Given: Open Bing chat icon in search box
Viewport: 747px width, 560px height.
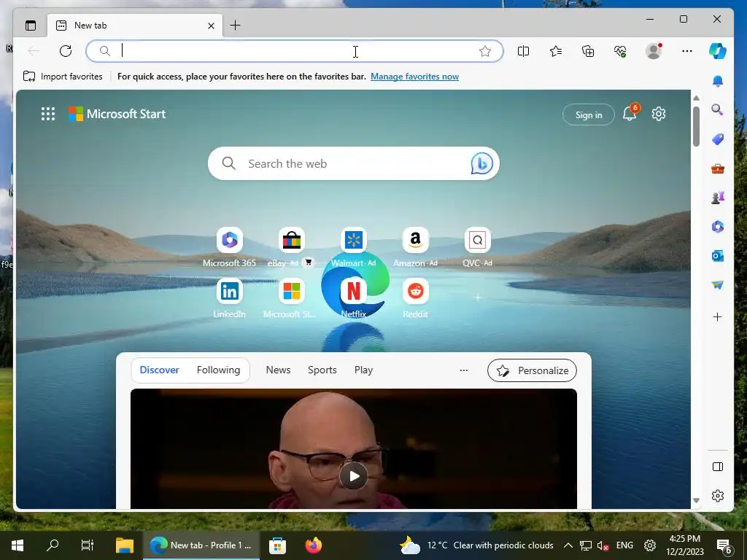Looking at the screenshot, I should 481,163.
